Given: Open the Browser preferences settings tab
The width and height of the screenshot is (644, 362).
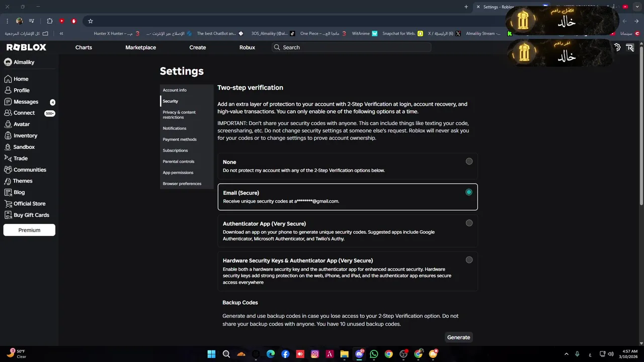Looking at the screenshot, I should pos(187,184).
